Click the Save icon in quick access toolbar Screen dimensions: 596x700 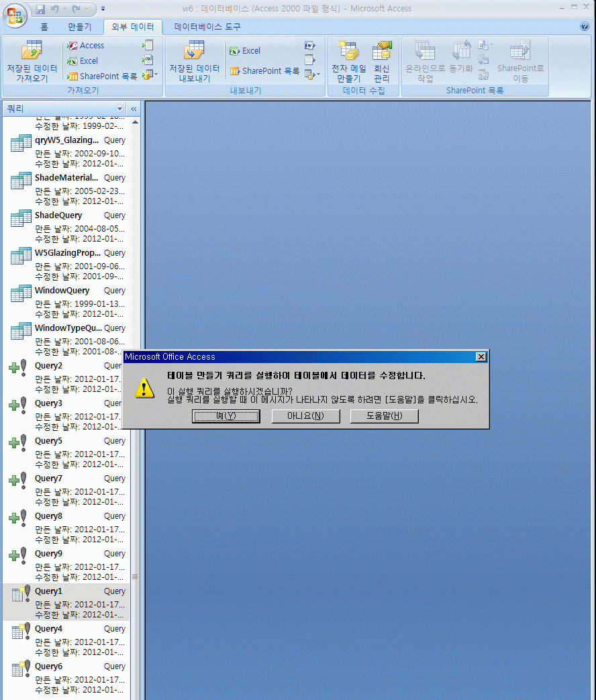pyautogui.click(x=40, y=9)
